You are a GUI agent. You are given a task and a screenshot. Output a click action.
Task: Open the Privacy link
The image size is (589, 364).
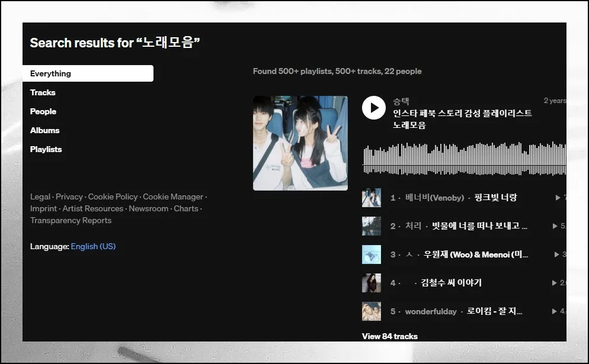[69, 197]
